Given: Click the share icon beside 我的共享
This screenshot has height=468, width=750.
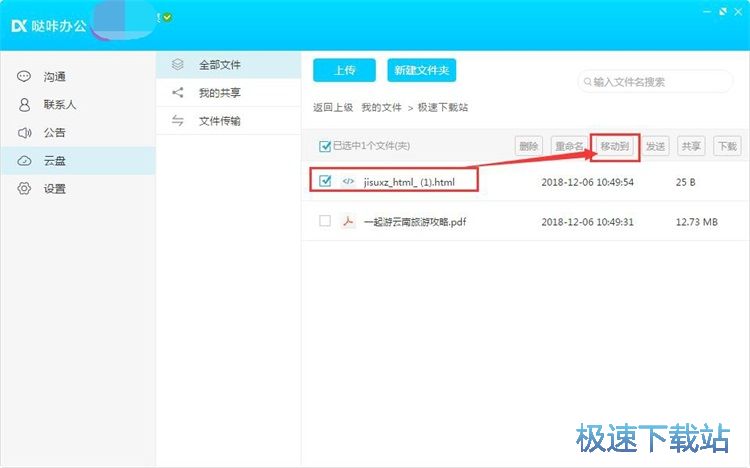Looking at the screenshot, I should click(177, 93).
